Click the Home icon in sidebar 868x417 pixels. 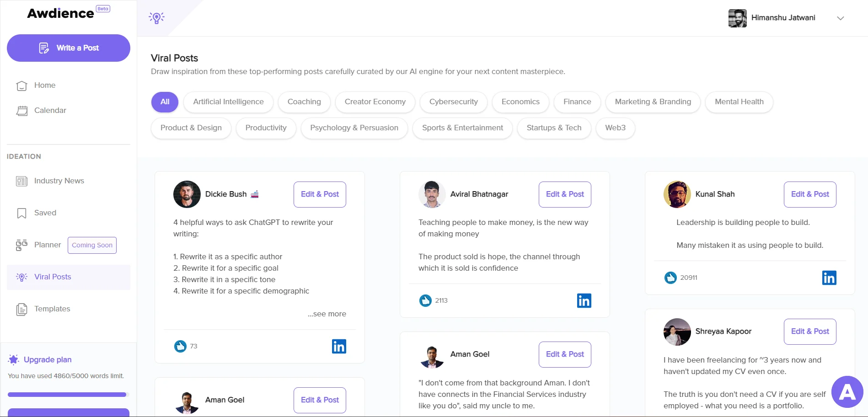[x=21, y=86]
